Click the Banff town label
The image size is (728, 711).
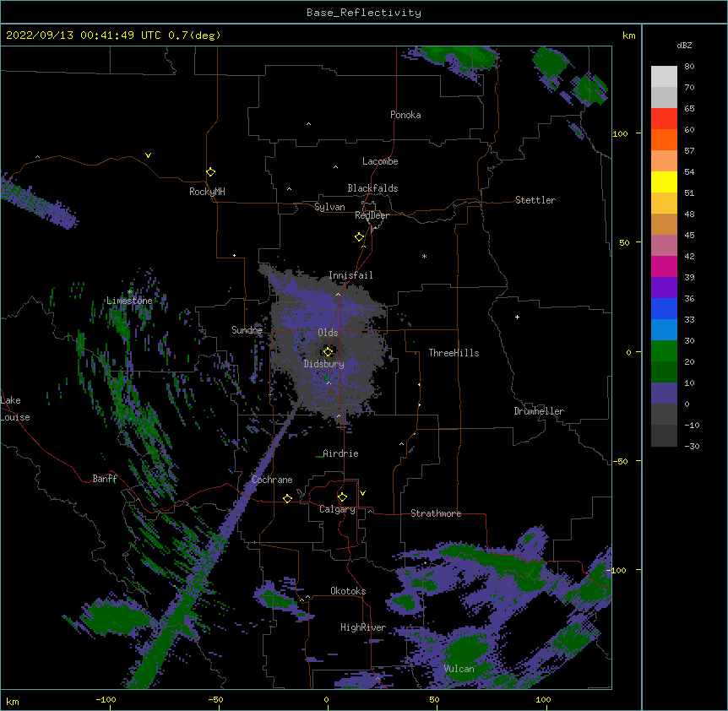105,479
